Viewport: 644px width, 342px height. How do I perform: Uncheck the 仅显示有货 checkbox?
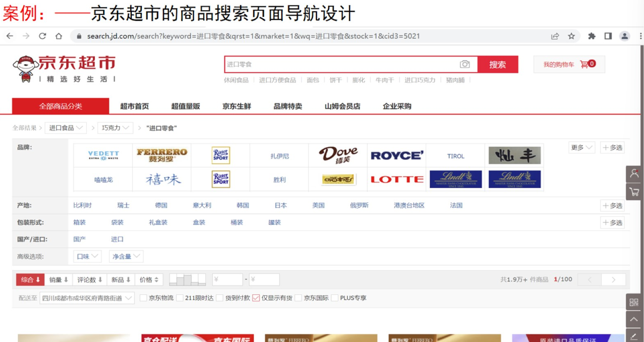[x=256, y=298]
